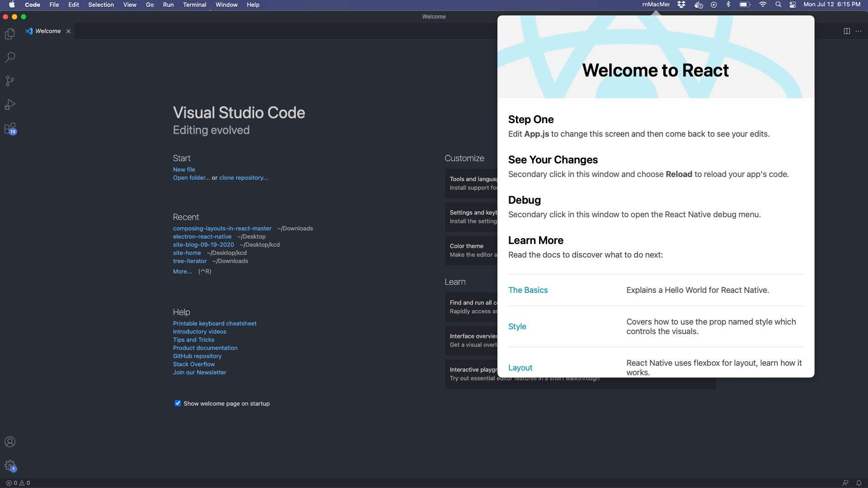Click the Color theme card in Customize

pos(471,250)
